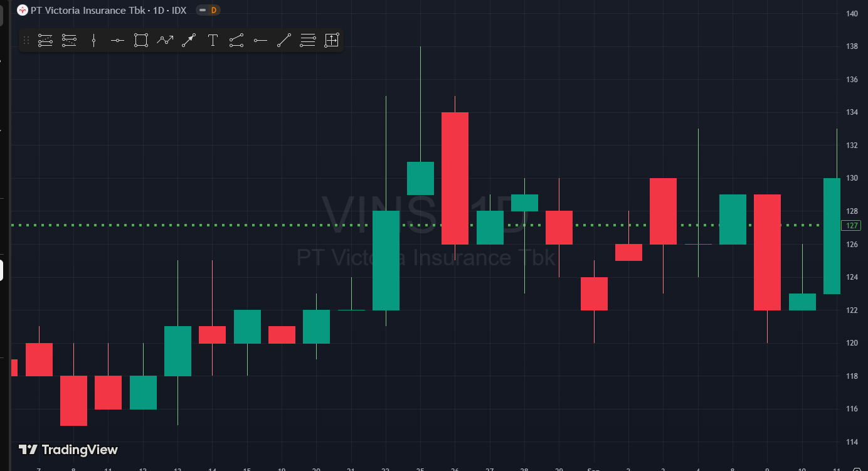The height and width of the screenshot is (471, 868).
Task: Select the Date and Price Range tool
Action: (331, 41)
